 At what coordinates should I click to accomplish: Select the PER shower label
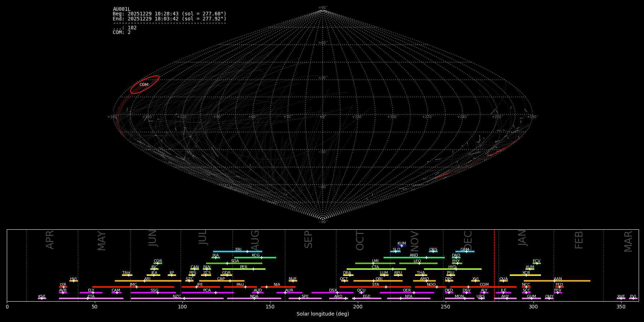click(x=244, y=267)
